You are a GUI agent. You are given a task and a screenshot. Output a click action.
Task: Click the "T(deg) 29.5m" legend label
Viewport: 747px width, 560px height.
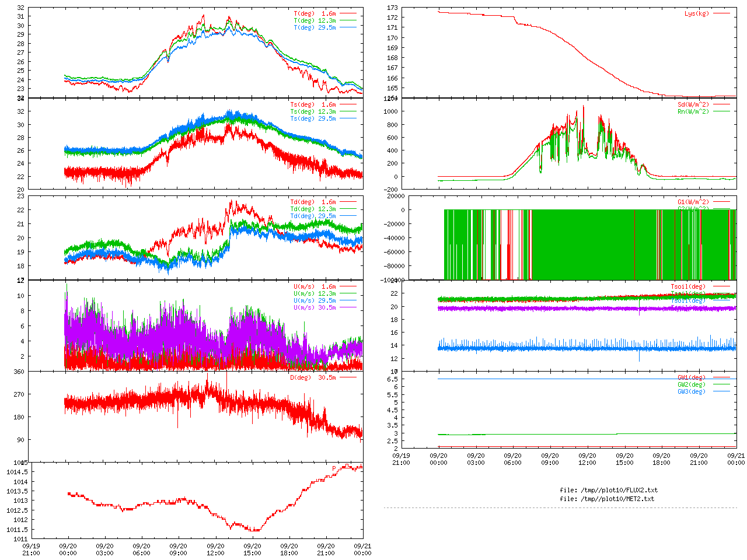[315, 27]
